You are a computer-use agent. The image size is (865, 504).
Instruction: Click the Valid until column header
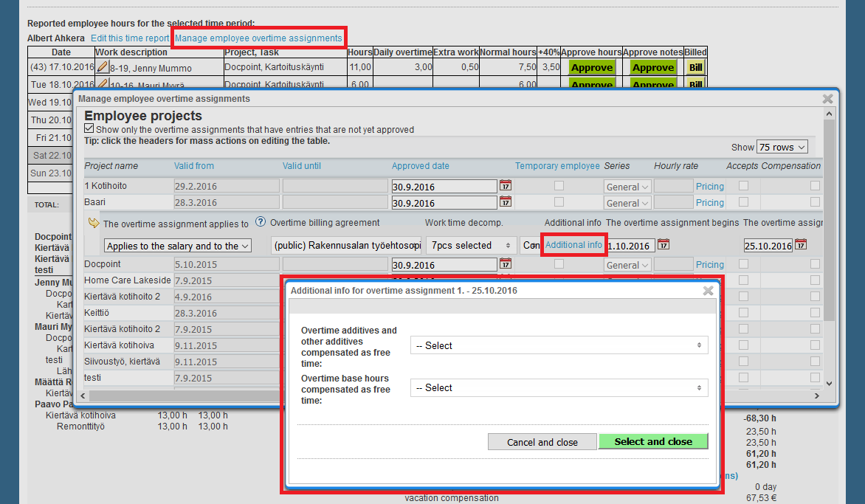(x=301, y=166)
